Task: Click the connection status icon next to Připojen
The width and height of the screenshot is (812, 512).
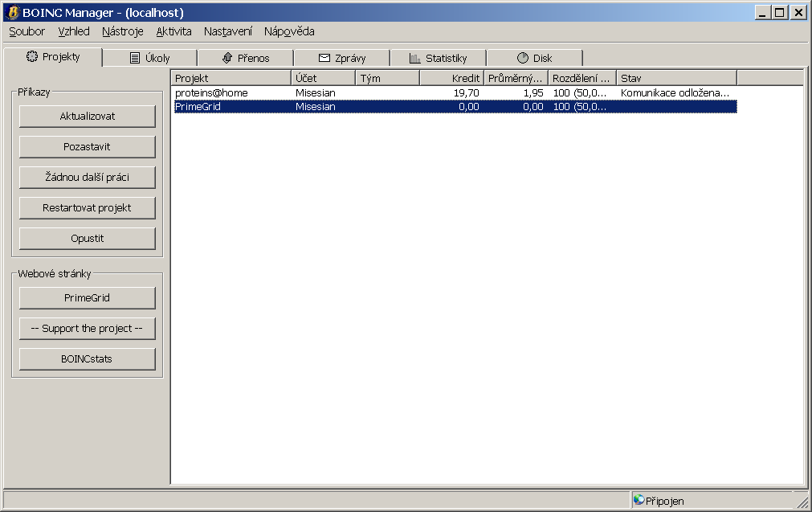Action: [x=639, y=500]
